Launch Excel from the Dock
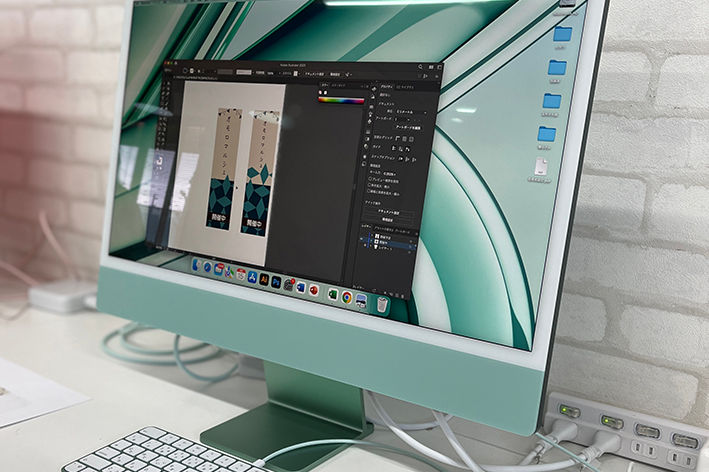709x472 pixels. pos(333,294)
